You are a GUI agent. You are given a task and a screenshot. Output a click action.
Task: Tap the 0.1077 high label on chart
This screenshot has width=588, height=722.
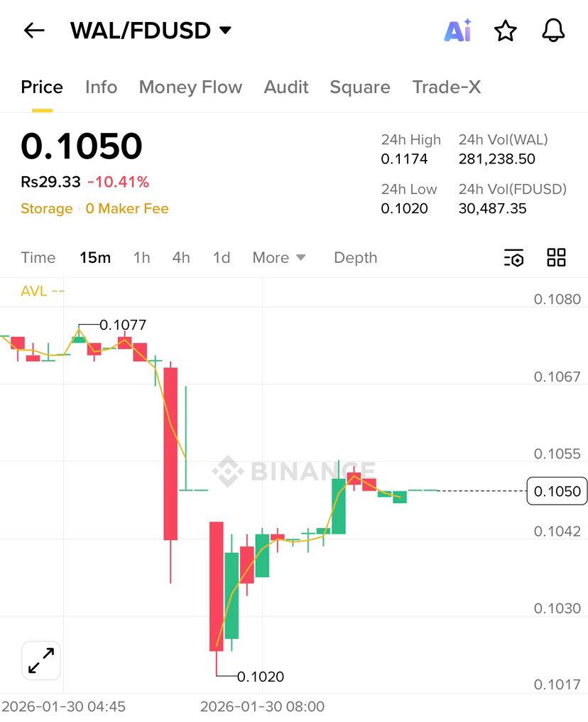(x=123, y=325)
